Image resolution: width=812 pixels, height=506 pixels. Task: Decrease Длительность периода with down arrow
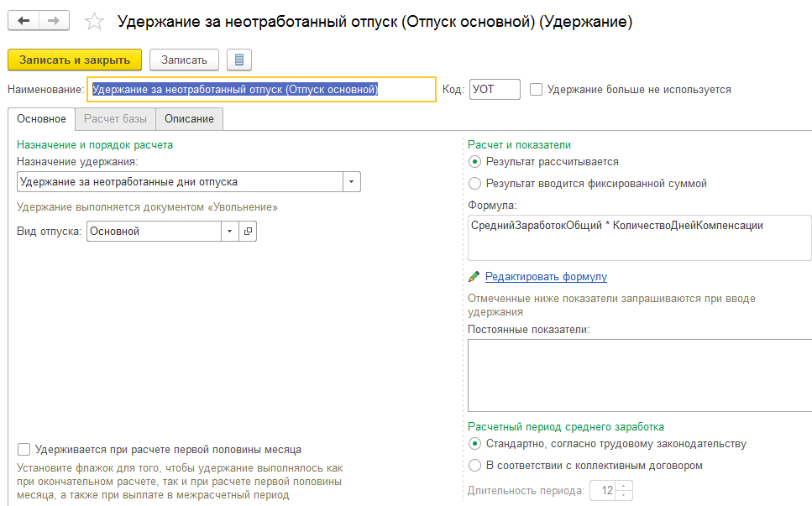624,495
